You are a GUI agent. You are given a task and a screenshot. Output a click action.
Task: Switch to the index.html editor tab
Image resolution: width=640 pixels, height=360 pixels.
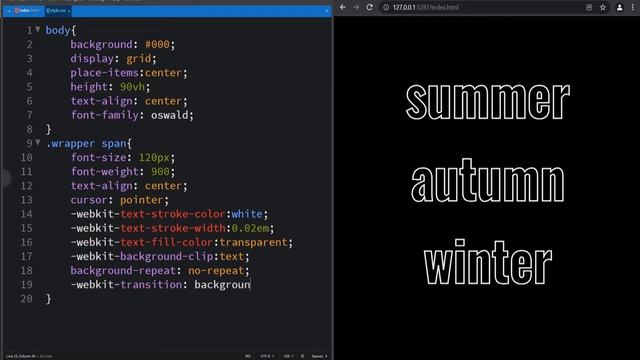27,11
